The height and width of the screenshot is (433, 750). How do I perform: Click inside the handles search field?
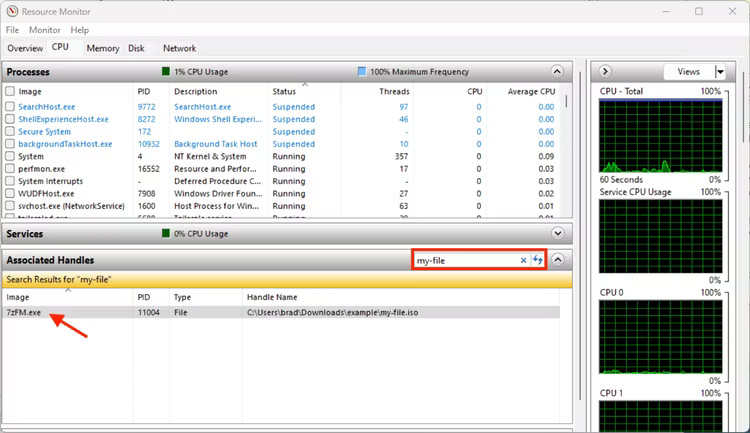coord(466,260)
